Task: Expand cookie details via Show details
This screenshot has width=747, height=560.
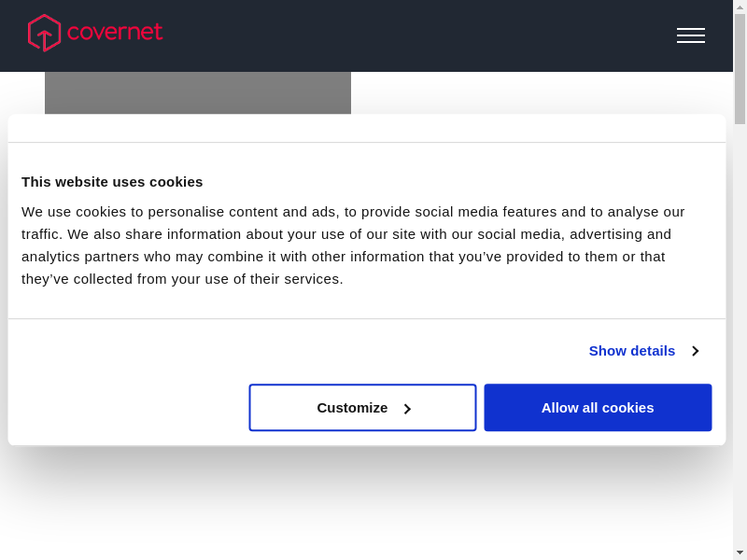Action: [632, 351]
